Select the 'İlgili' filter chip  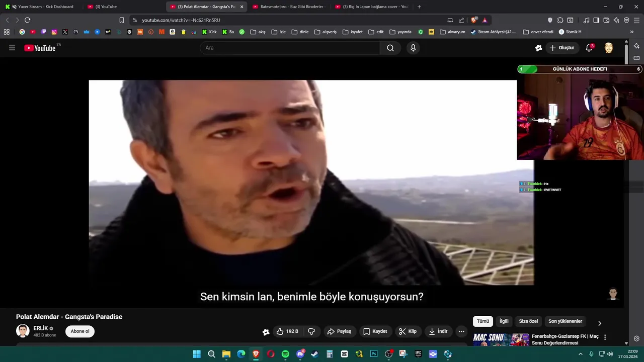point(504,321)
